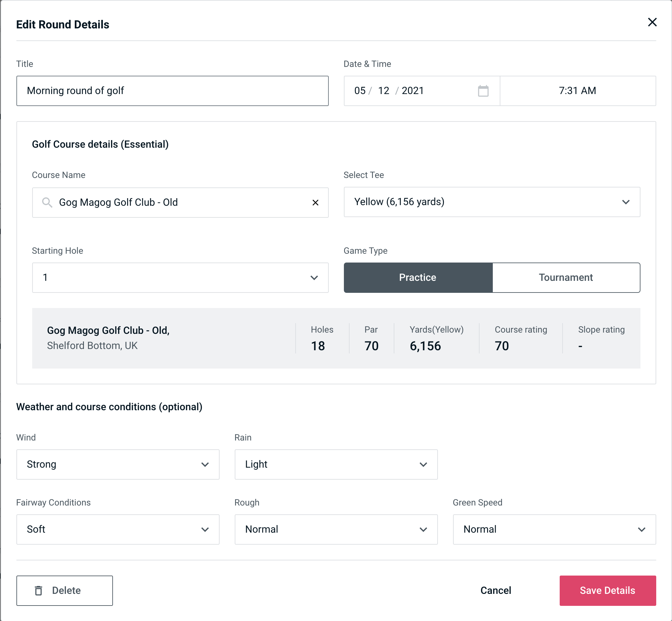Click the calendar icon to open date picker

[484, 91]
